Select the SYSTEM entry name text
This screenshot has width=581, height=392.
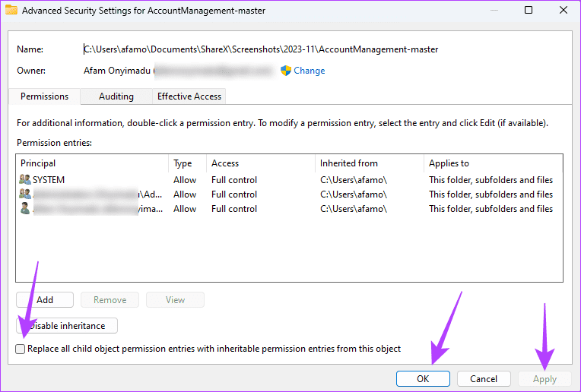[49, 180]
